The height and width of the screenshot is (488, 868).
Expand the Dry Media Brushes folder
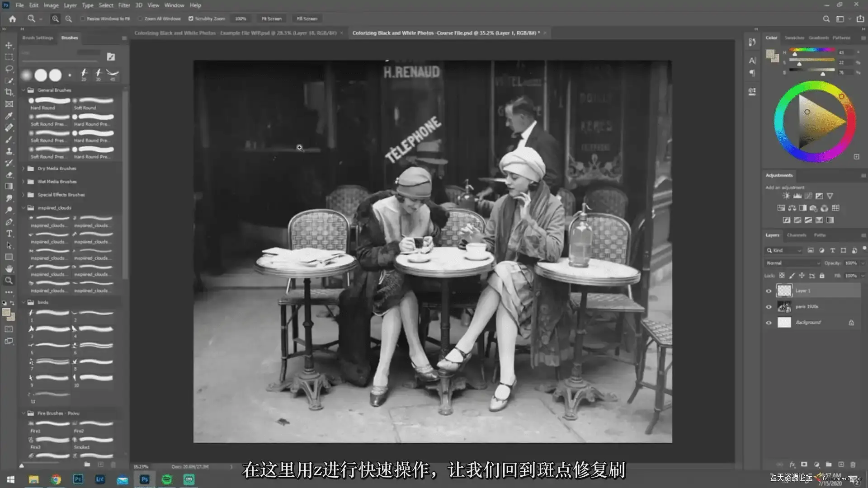pos(24,169)
